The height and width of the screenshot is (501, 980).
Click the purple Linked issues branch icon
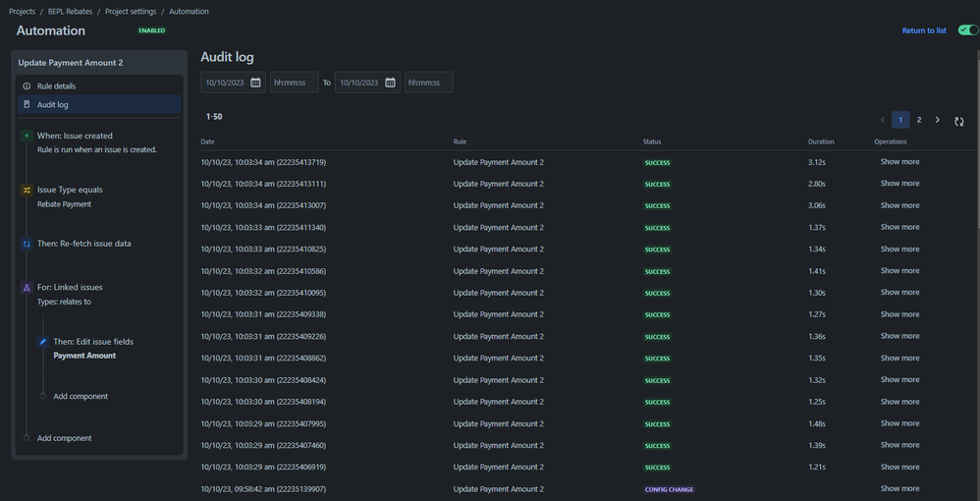[27, 288]
